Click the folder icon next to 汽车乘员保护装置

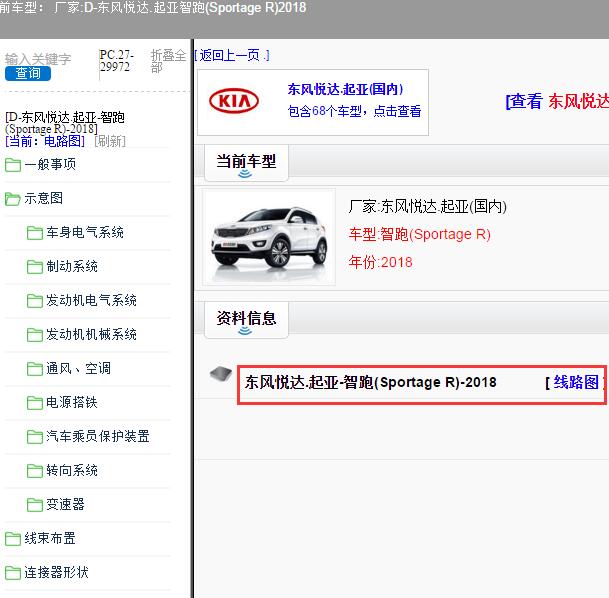(x=35, y=437)
